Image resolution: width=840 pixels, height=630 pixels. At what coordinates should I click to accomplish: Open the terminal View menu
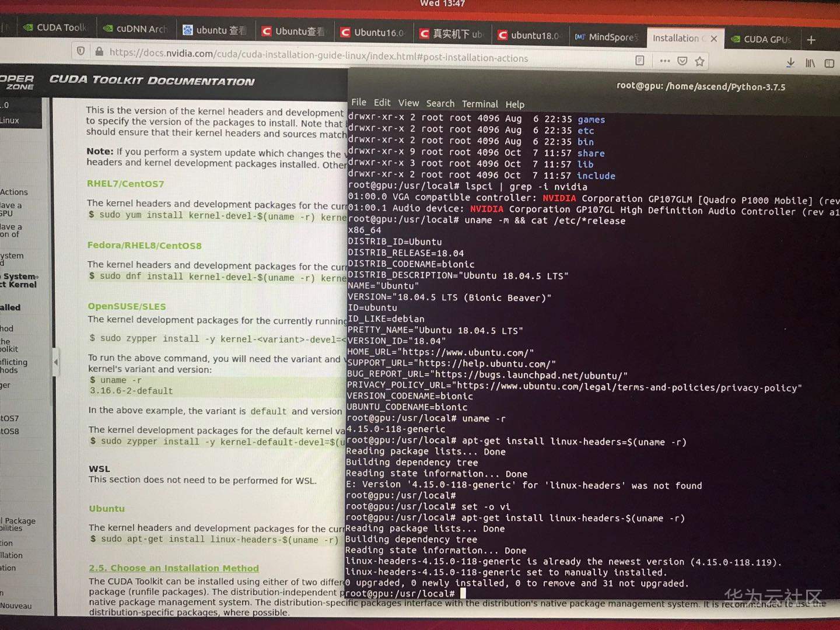(x=408, y=103)
